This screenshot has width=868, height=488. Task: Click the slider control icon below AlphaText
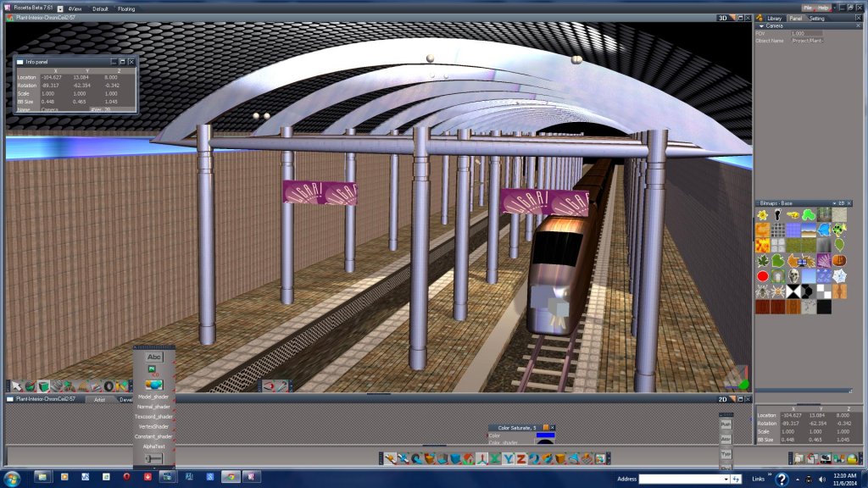coord(154,458)
